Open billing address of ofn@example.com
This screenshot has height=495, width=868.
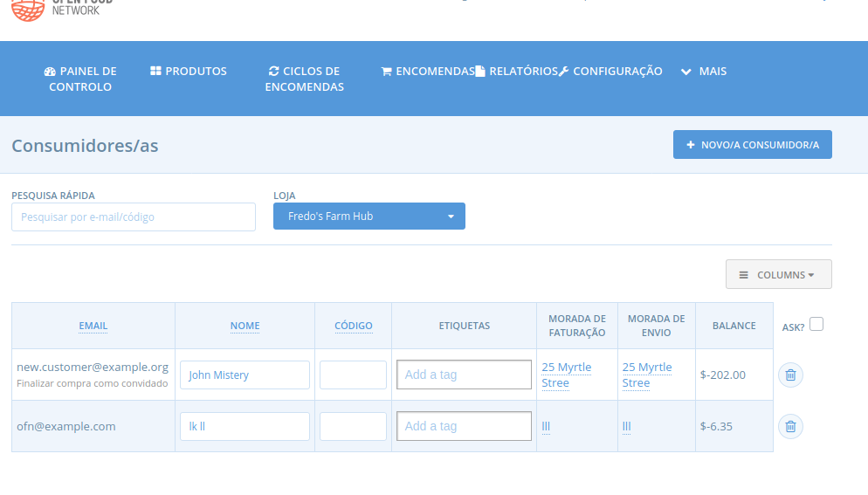[x=546, y=426]
